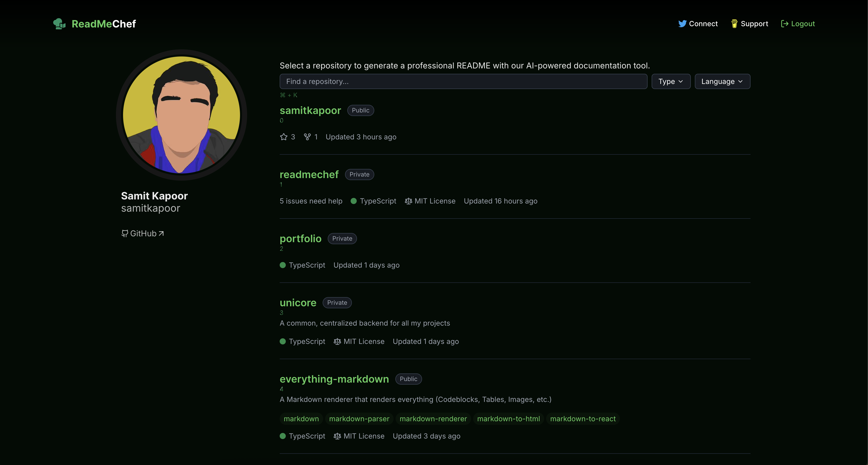
Task: Focus the Find a repository search field
Action: pos(463,82)
